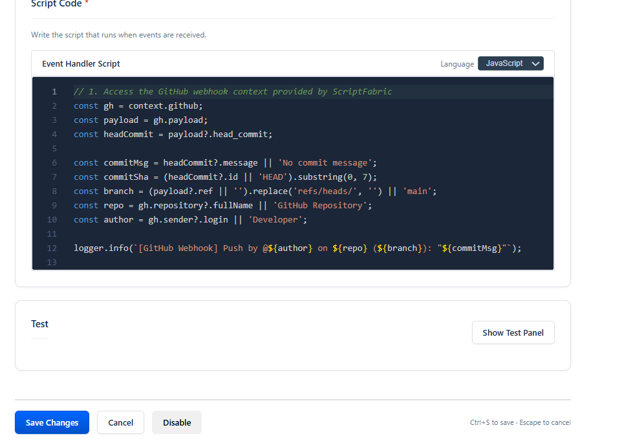Click the line defining commitSha

(x=225, y=177)
